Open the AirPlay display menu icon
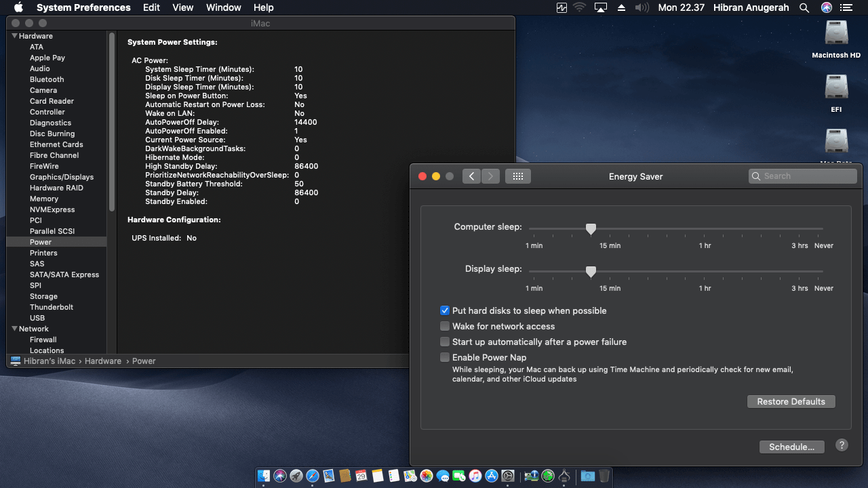 (x=600, y=7)
